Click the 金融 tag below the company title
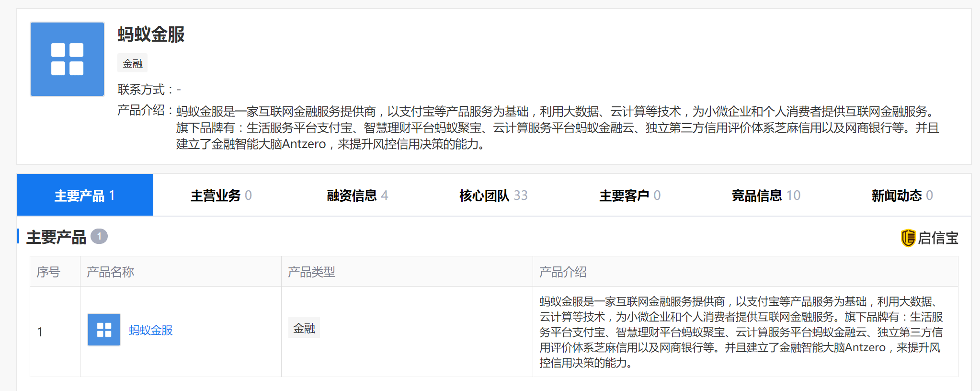 (x=133, y=63)
